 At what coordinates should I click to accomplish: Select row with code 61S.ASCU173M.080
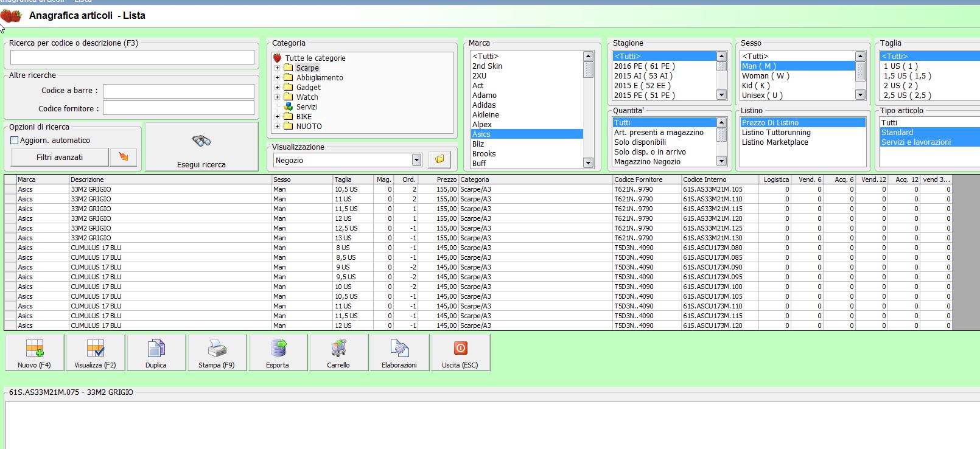click(x=478, y=248)
